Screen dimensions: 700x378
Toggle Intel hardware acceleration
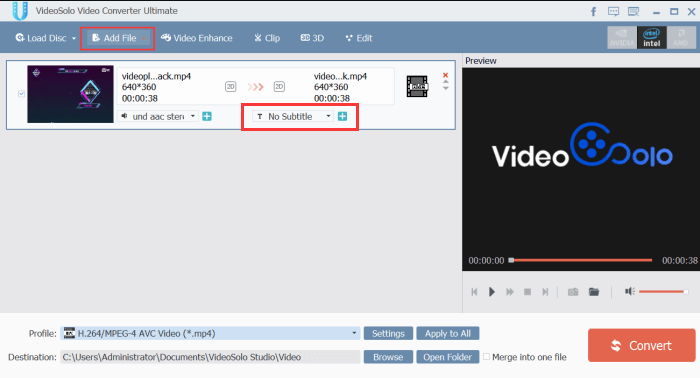(x=651, y=37)
